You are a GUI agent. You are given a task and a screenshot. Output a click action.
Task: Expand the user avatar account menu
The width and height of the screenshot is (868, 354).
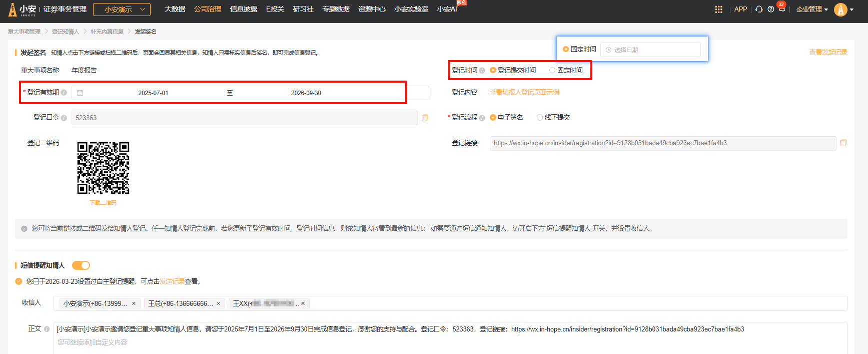[843, 10]
